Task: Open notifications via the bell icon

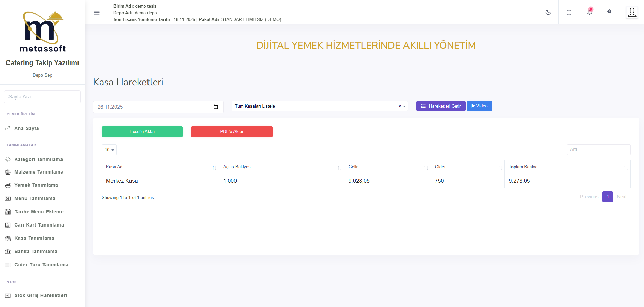Action: tap(589, 12)
